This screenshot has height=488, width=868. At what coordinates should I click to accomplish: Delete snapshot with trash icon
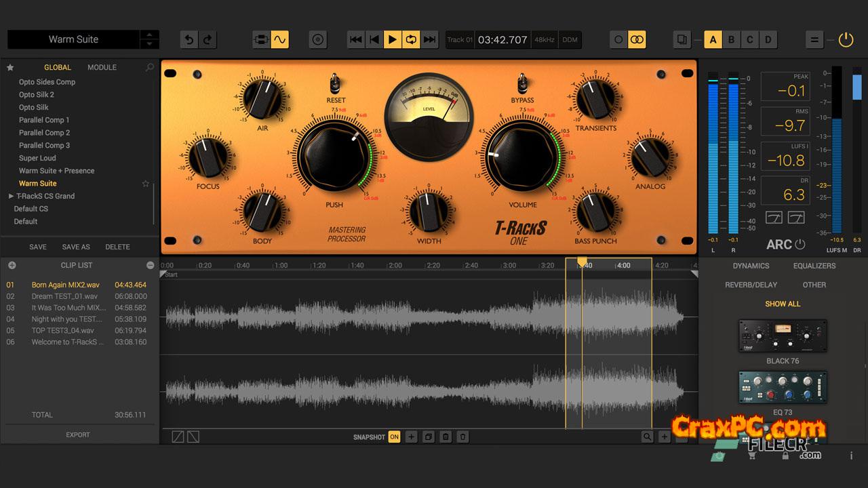point(462,437)
